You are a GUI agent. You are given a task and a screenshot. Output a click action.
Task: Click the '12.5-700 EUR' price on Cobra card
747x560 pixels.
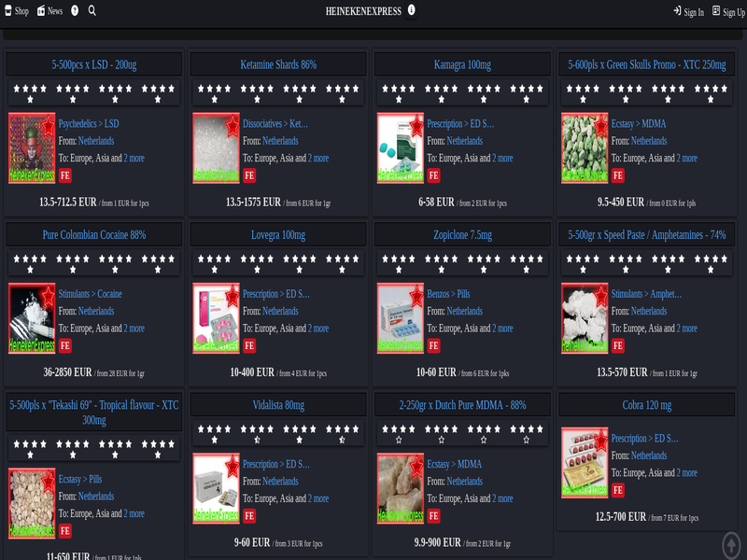621,517
